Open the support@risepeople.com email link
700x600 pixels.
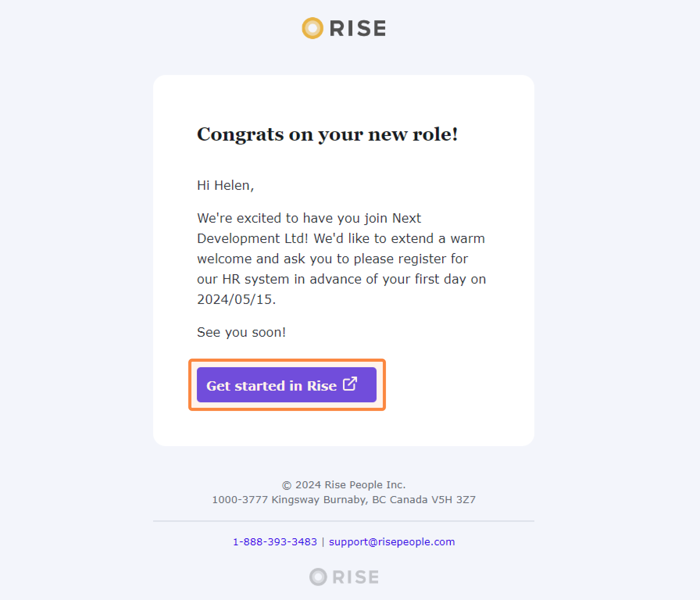click(392, 542)
